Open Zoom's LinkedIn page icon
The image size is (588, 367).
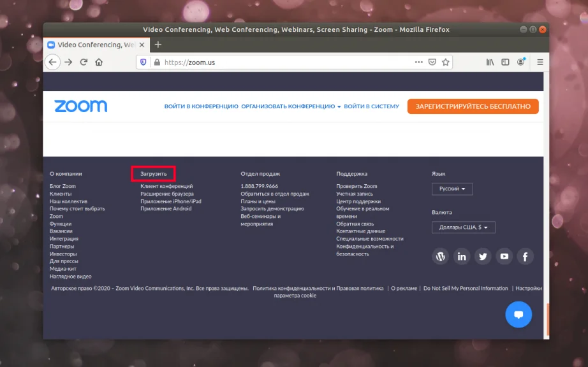click(462, 257)
